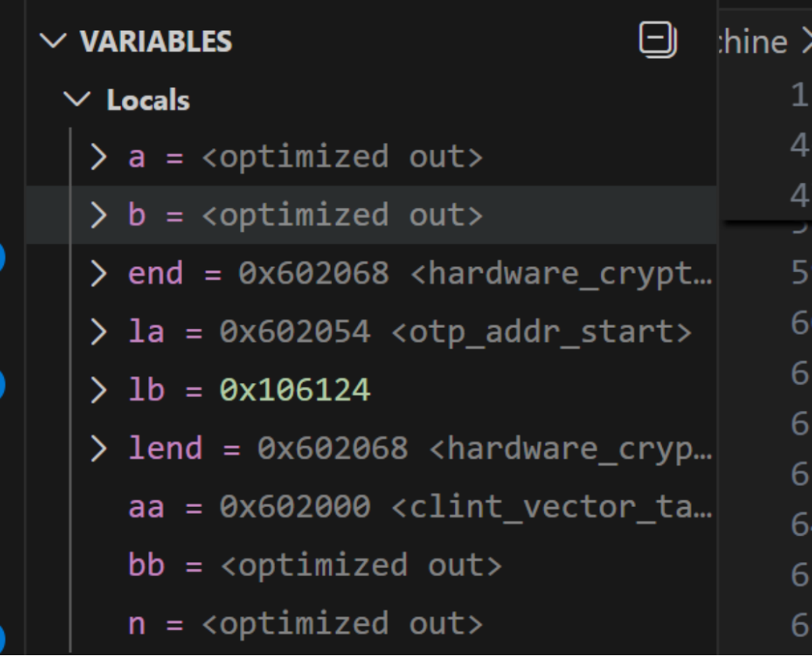Expand lend pointing to hardware_cryp
Image resolution: width=812 pixels, height=656 pixels.
click(98, 448)
